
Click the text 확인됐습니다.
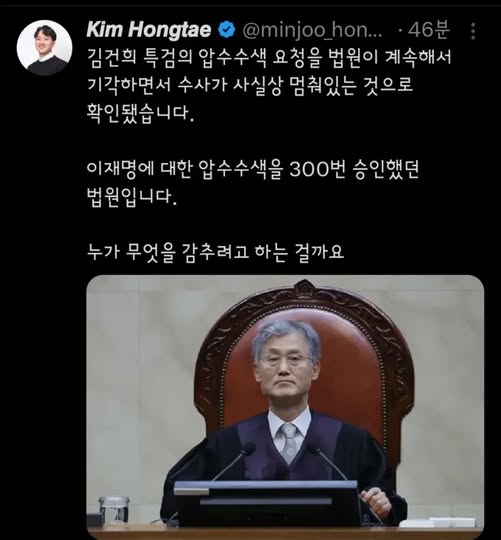(x=141, y=113)
